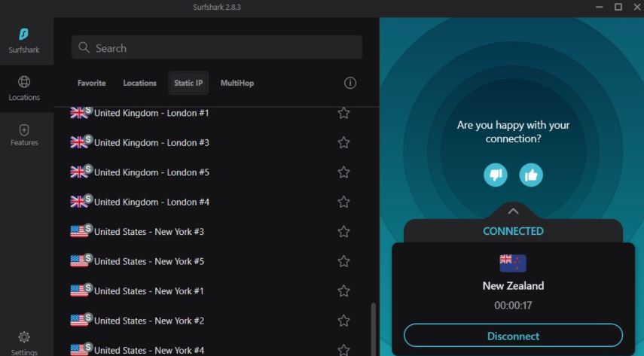The width and height of the screenshot is (644, 356).
Task: Click the US flag next to New York #5
Action: pyautogui.click(x=79, y=261)
